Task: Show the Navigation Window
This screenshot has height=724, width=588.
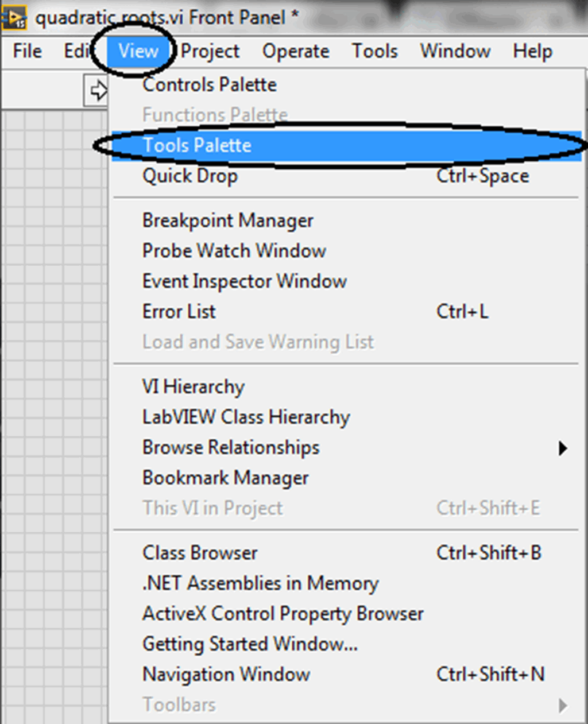Action: [226, 675]
